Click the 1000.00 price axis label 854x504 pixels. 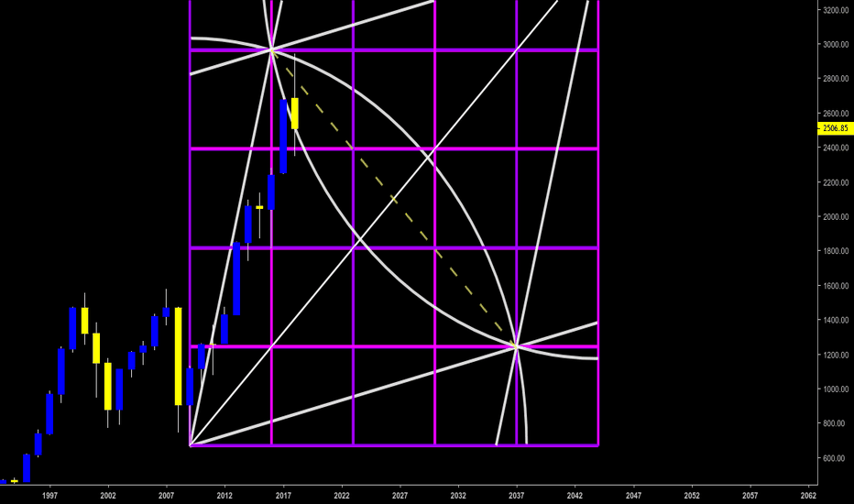836,389
